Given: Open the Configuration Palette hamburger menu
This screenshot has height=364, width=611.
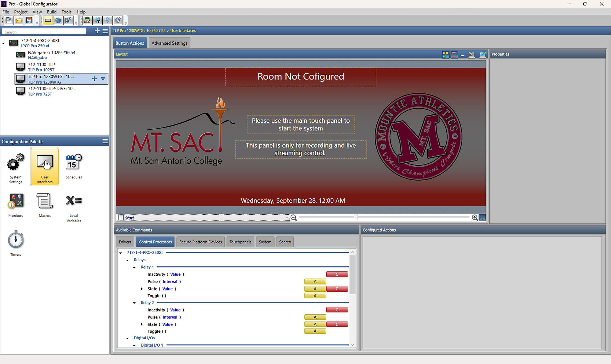Looking at the screenshot, I should click(x=105, y=141).
